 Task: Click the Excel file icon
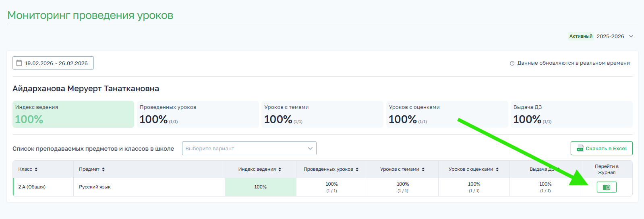[580, 148]
